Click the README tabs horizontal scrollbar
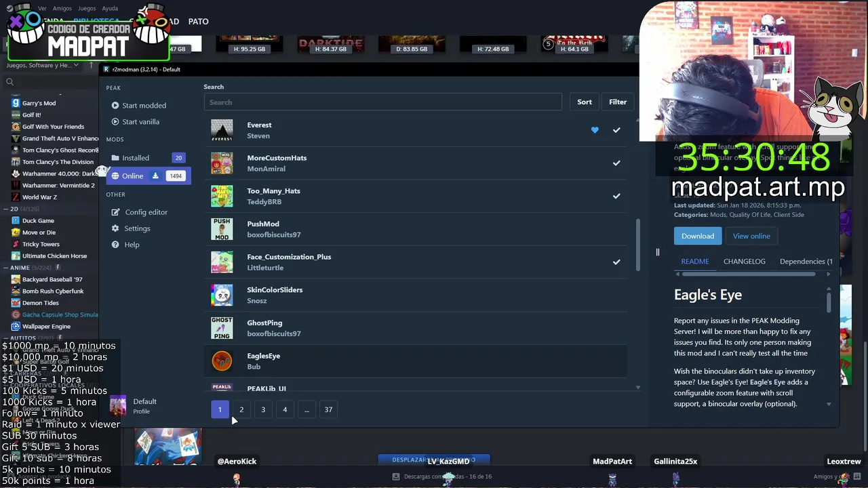The height and width of the screenshot is (488, 868). (x=749, y=274)
